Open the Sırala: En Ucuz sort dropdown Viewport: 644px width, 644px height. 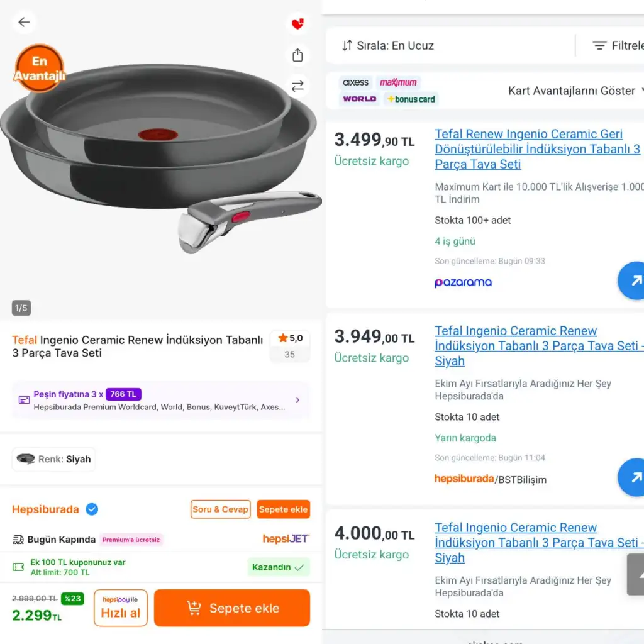coord(388,45)
